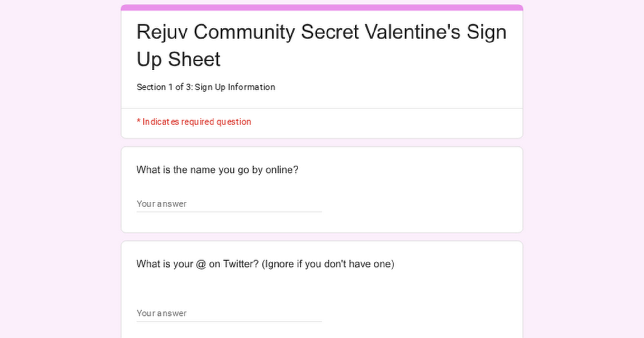Viewport: 644px width, 338px height.
Task: Click the 'What is your @ on Twitter?' question text
Action: click(197, 264)
